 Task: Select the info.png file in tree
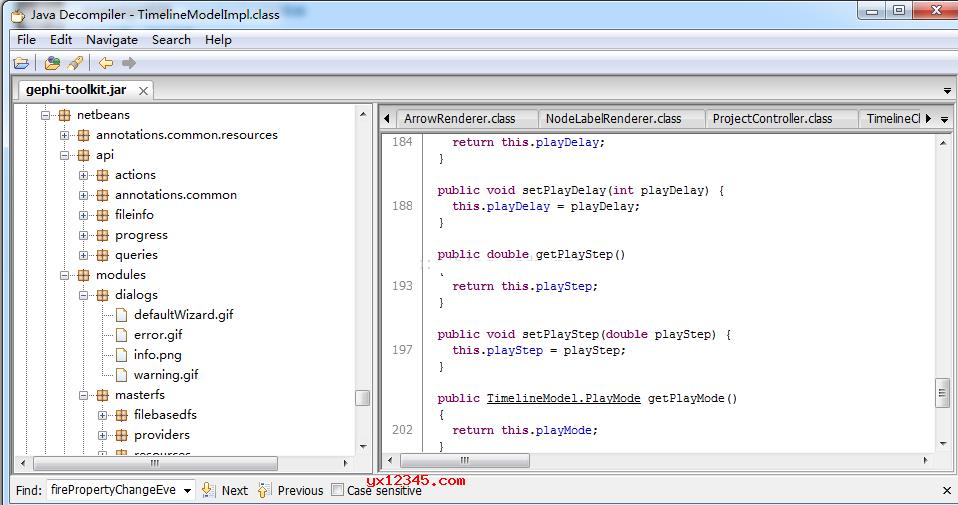click(x=157, y=355)
